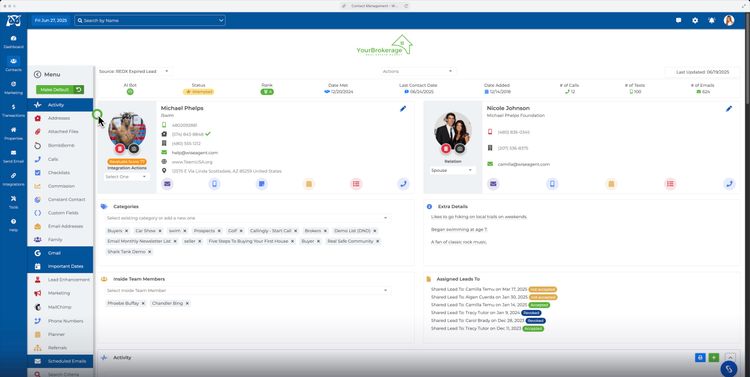The height and width of the screenshot is (377, 750).
Task: Open Tools in the left navigation bar
Action: click(x=13, y=202)
